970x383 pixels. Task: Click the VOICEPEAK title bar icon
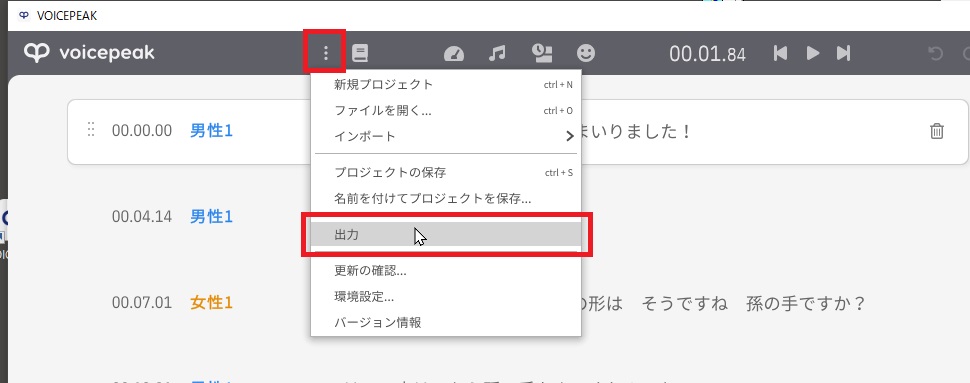(x=24, y=15)
